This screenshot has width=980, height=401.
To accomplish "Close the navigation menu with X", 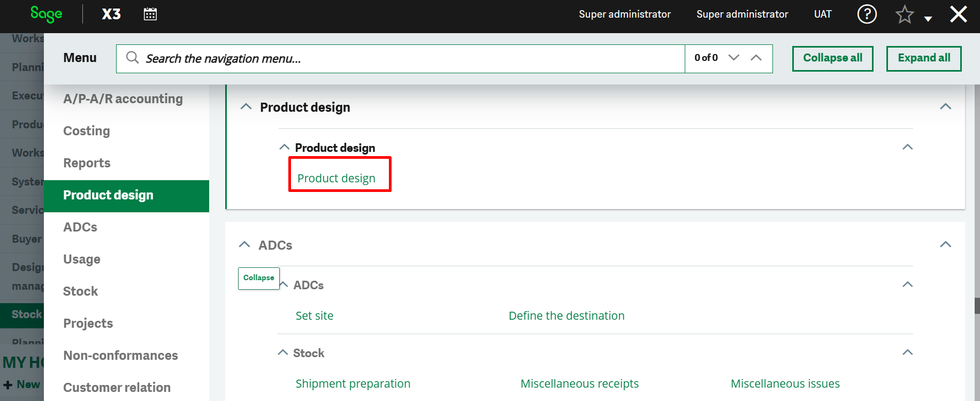I will 958,14.
